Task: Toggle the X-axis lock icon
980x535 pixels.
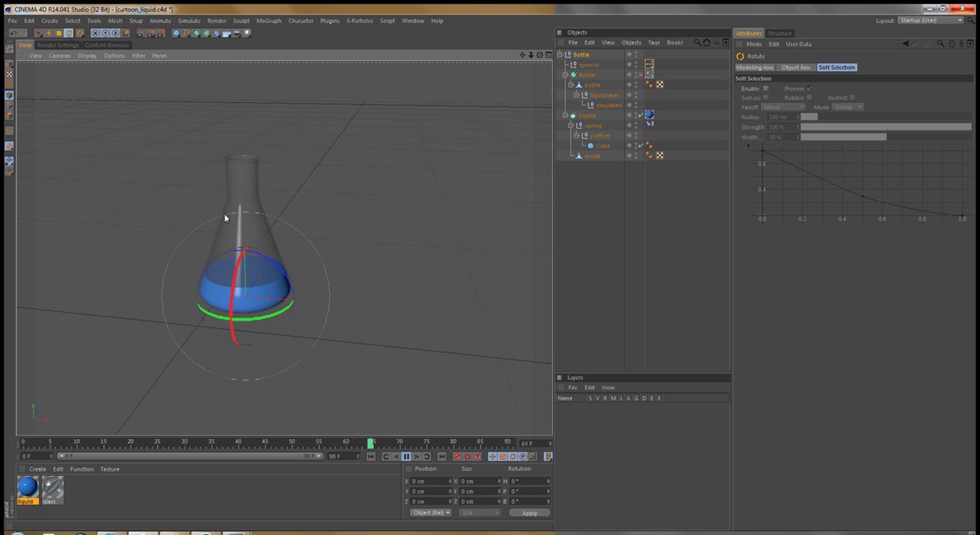Action: 95,33
